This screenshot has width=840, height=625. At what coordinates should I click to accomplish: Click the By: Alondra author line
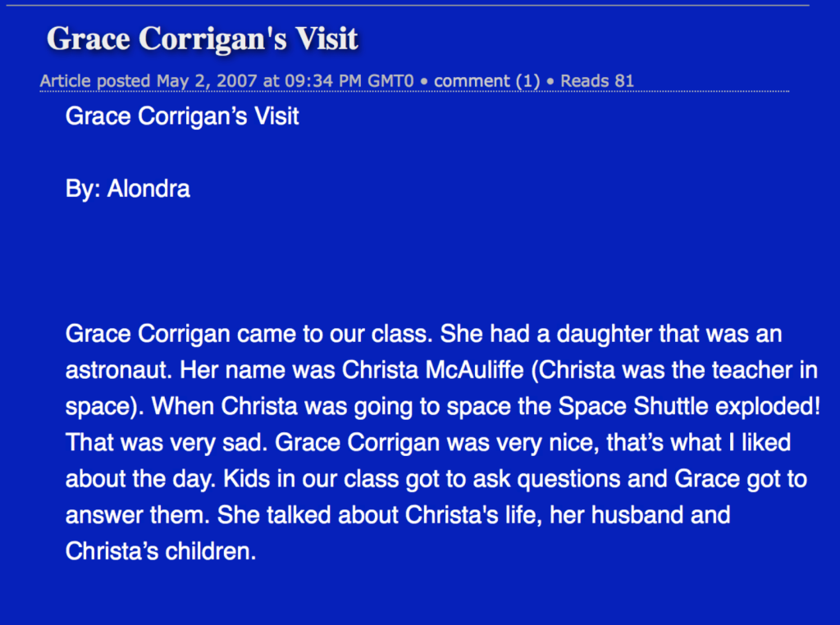click(x=127, y=189)
